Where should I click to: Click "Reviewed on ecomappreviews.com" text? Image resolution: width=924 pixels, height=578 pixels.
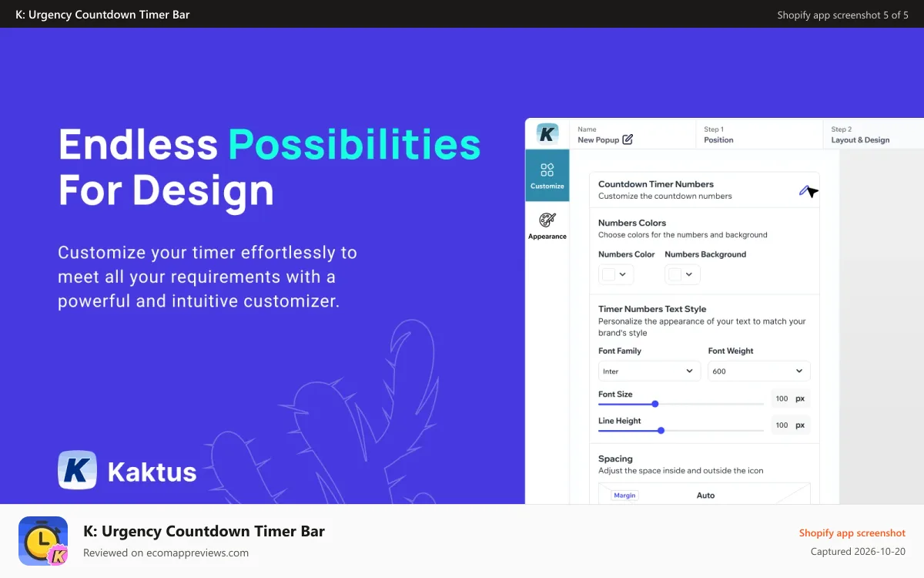coord(166,553)
